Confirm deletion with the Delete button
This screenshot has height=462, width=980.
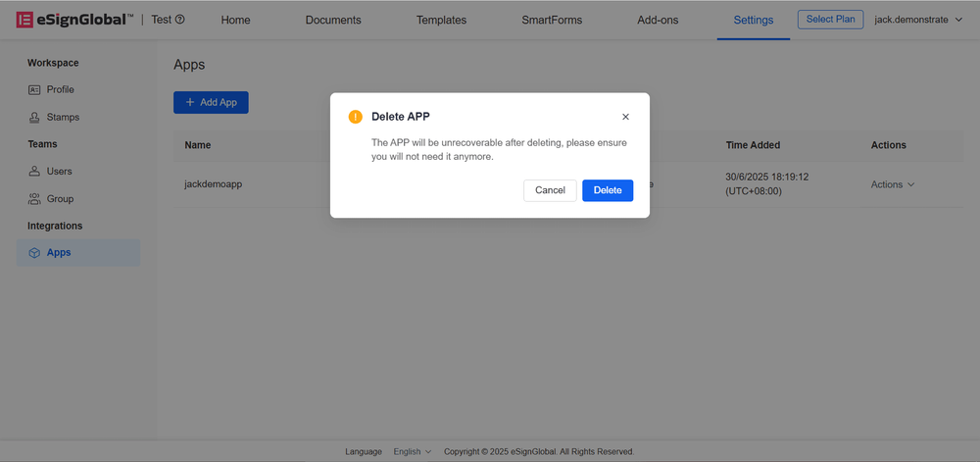point(608,190)
